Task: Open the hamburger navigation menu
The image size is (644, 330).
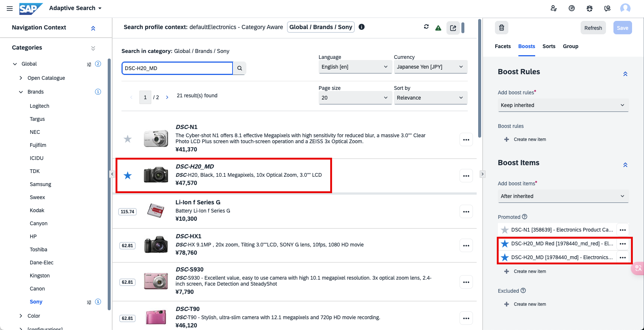Action: [10, 8]
